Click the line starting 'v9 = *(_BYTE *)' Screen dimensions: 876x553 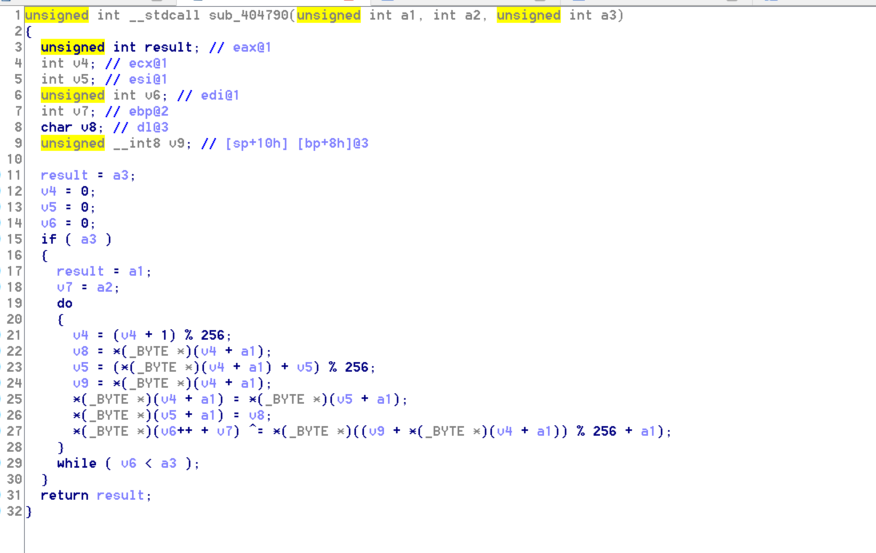172,383
